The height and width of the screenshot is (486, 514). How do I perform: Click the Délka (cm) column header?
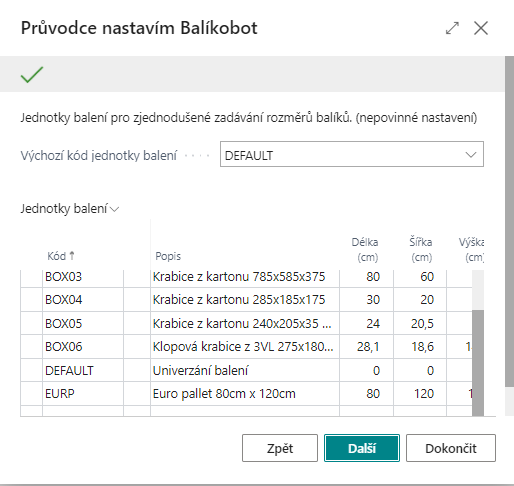(x=365, y=249)
